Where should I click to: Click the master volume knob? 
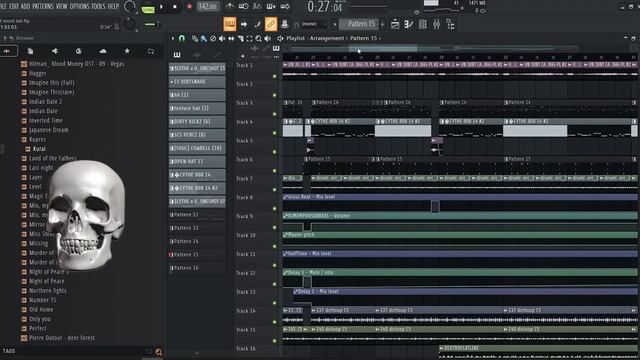130,6
